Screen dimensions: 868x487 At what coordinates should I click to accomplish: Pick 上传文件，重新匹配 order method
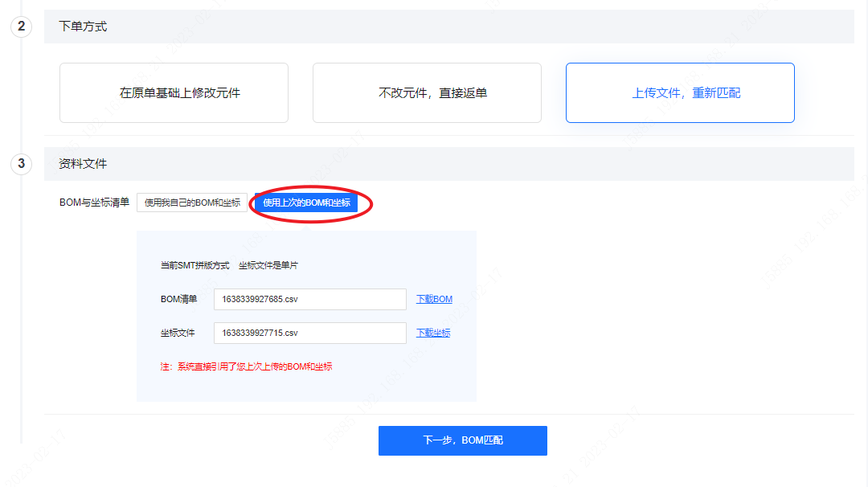point(680,93)
